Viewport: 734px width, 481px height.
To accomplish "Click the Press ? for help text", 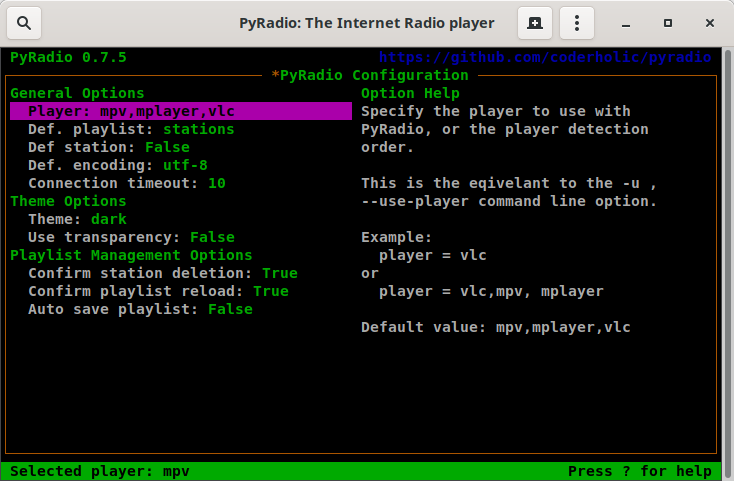I will coord(639,471).
